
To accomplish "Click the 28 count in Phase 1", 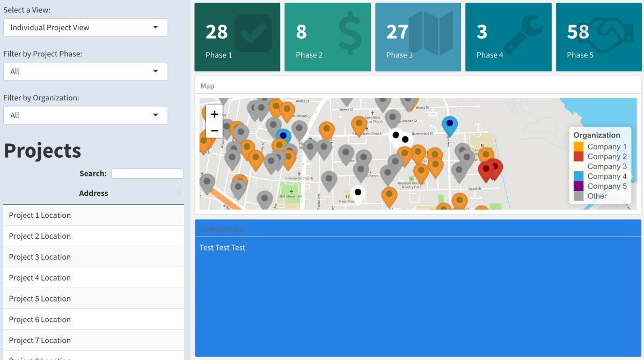I will pyautogui.click(x=217, y=32).
